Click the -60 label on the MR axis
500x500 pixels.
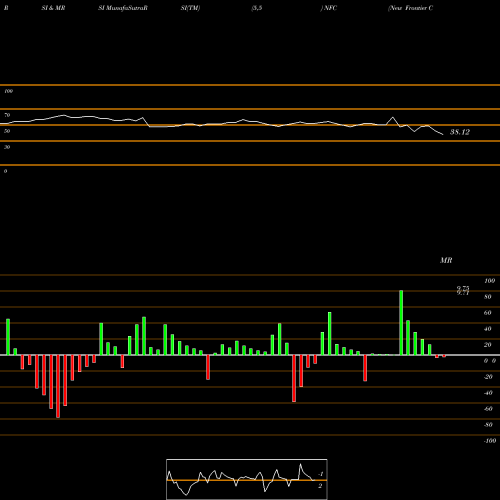tap(488, 409)
